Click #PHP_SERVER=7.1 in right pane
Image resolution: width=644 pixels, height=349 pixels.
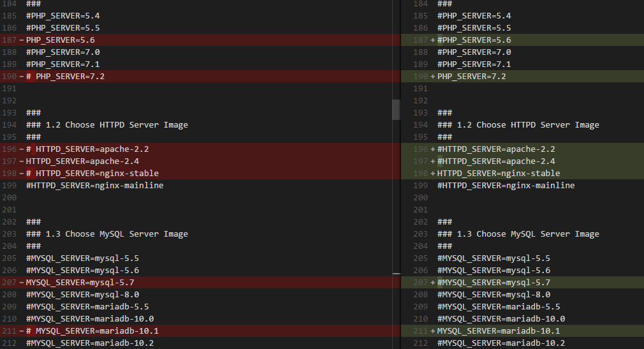tap(474, 64)
